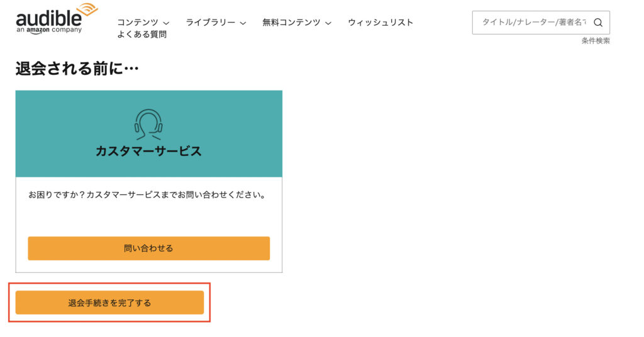Image resolution: width=644 pixels, height=337 pixels.
Task: Open the よくある質問 page
Action: pyautogui.click(x=142, y=35)
